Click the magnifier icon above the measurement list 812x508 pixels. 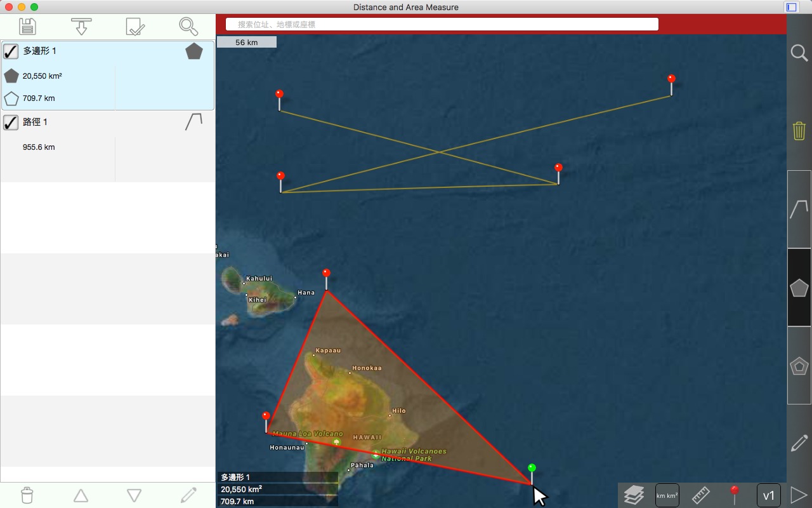188,26
